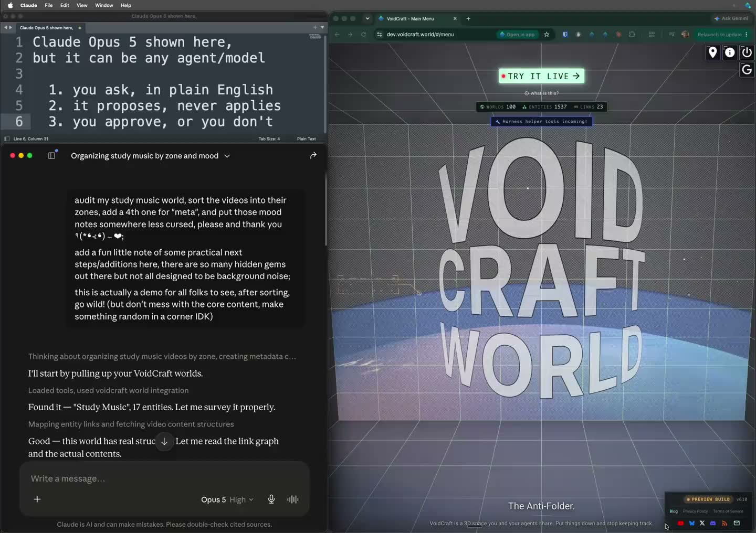The image size is (756, 533).
Task: Click the TRY IT LIVE button
Action: 541,76
